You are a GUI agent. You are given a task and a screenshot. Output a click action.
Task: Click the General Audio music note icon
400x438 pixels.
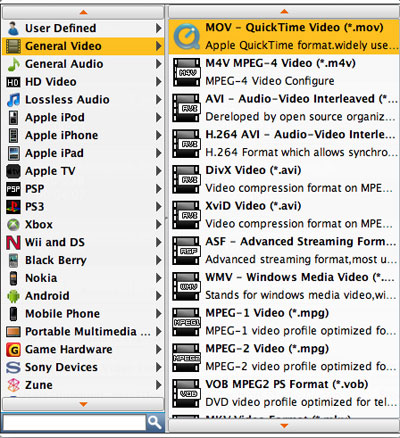[x=13, y=64]
